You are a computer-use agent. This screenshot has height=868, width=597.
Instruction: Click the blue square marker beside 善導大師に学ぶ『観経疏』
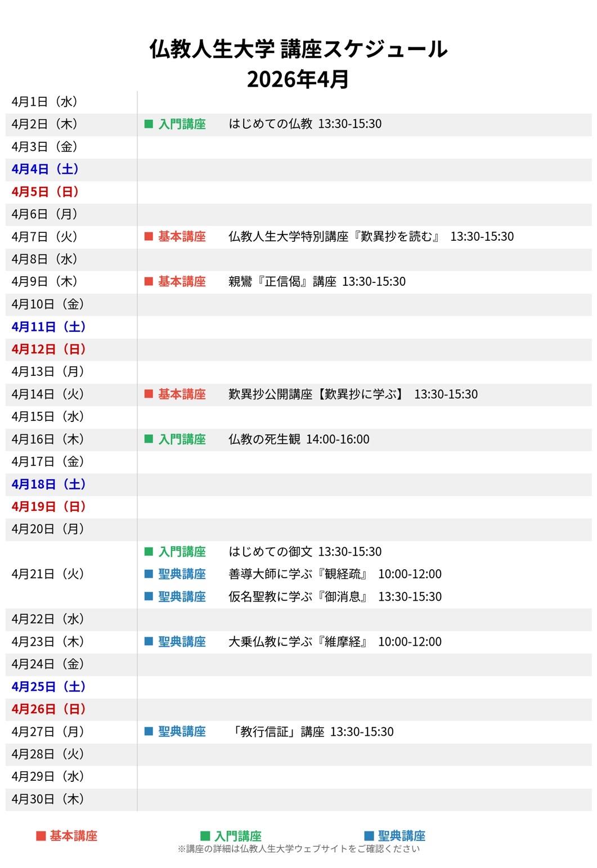[149, 574]
